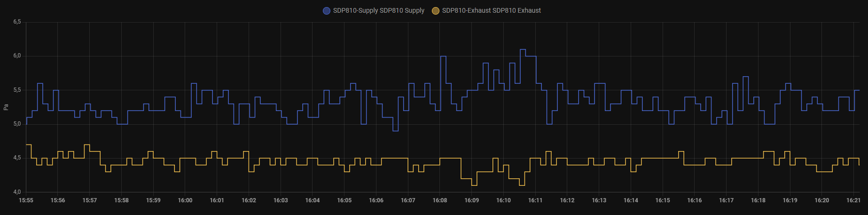868x215 pixels.
Task: Click the 16:18 time axis label
Action: (758, 200)
